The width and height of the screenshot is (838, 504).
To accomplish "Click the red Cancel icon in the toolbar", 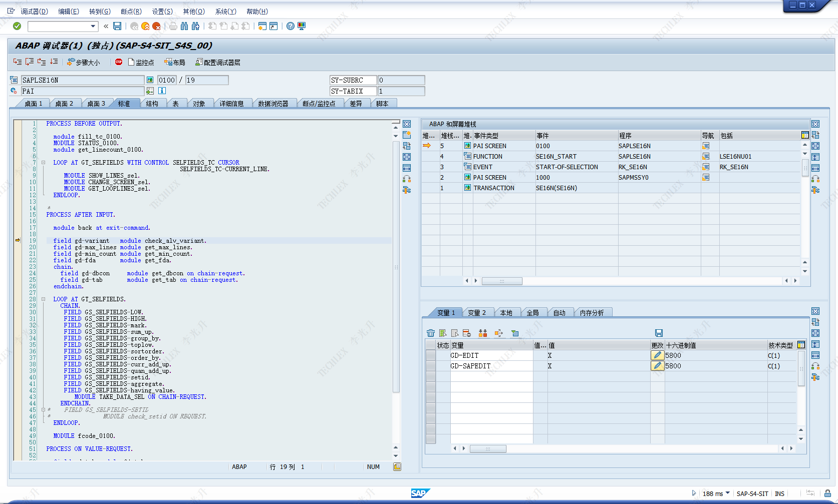I will (x=156, y=26).
